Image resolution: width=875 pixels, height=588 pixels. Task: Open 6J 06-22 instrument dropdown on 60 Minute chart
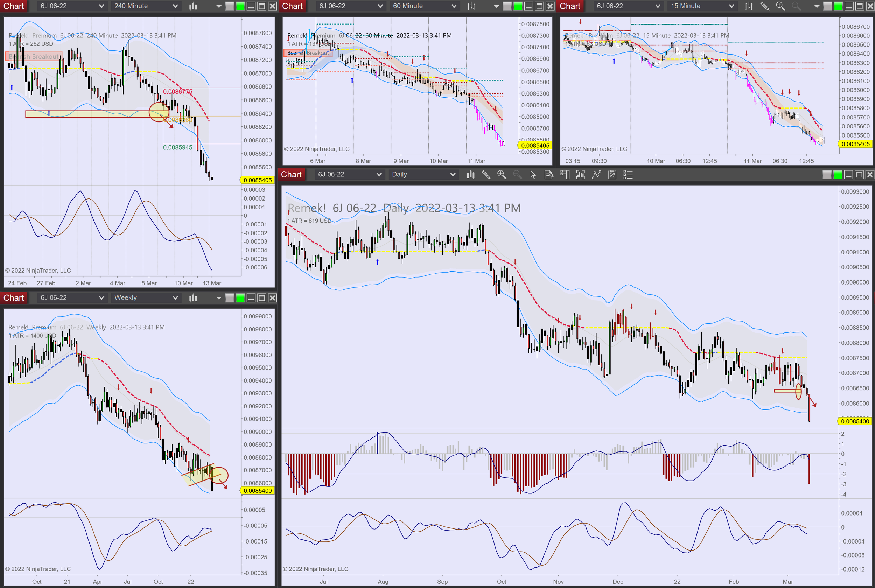coord(380,6)
